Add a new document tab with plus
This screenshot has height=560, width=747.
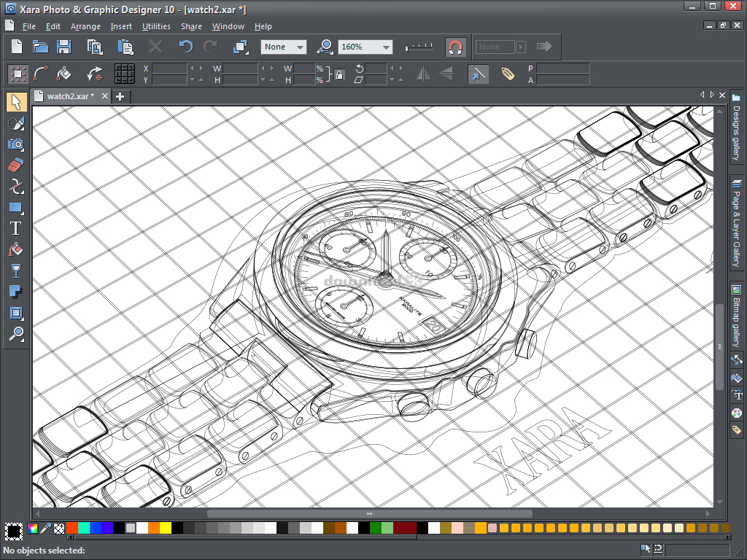[x=120, y=96]
